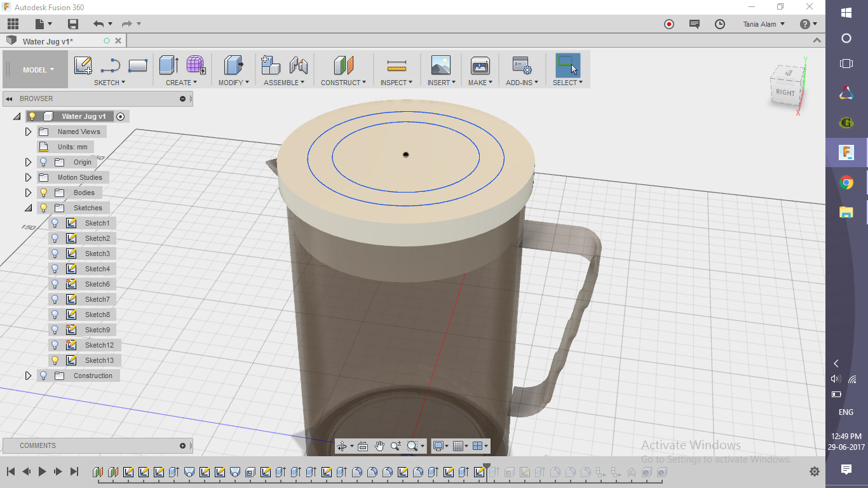Click the Create Form sculpt icon
Viewport: 868px width, 488px height.
point(196,65)
